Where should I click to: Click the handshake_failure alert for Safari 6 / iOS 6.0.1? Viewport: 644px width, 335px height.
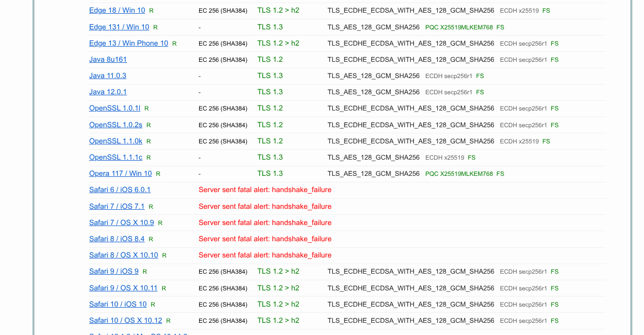265,190
